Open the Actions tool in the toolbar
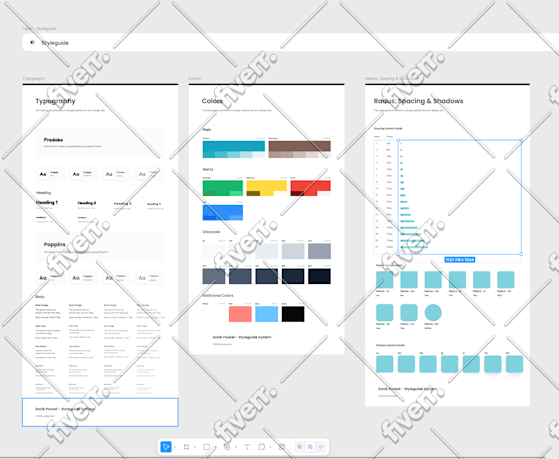The height and width of the screenshot is (459, 559). tap(282, 447)
